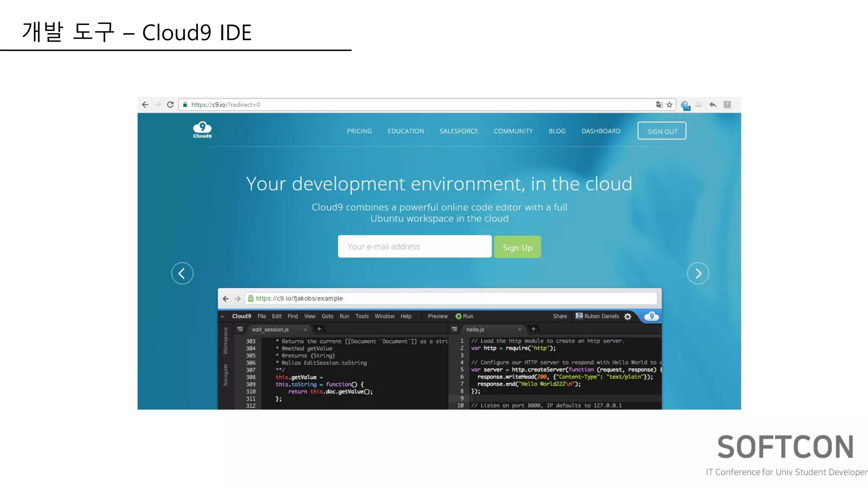
Task: Open the IDE View menu
Action: pyautogui.click(x=310, y=316)
